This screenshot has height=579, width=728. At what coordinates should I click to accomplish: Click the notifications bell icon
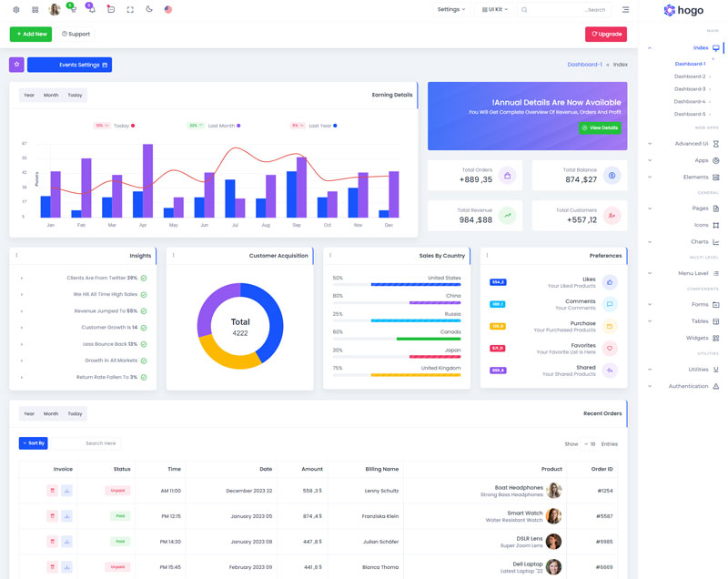point(91,10)
